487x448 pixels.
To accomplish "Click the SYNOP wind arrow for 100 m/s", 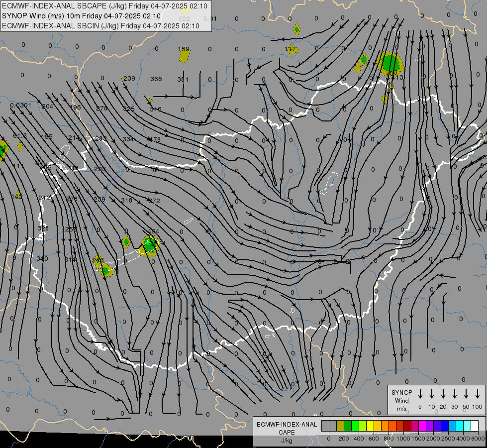I will tap(478, 394).
